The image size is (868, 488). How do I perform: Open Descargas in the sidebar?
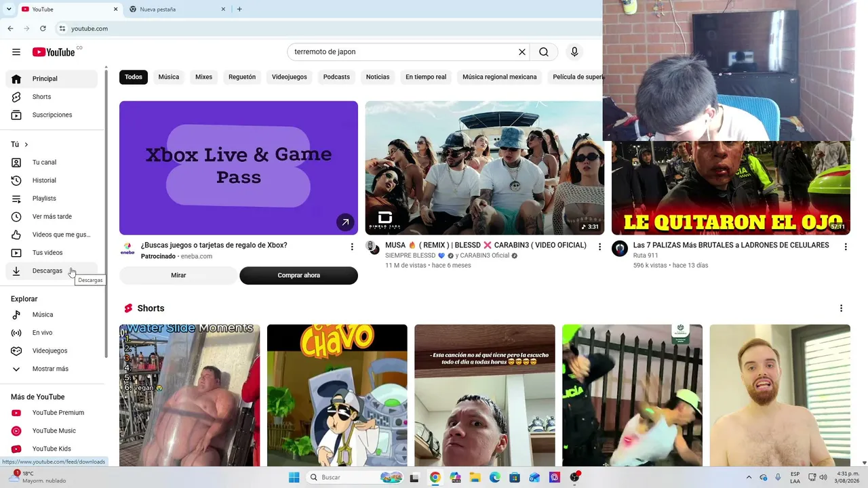[x=52, y=271]
